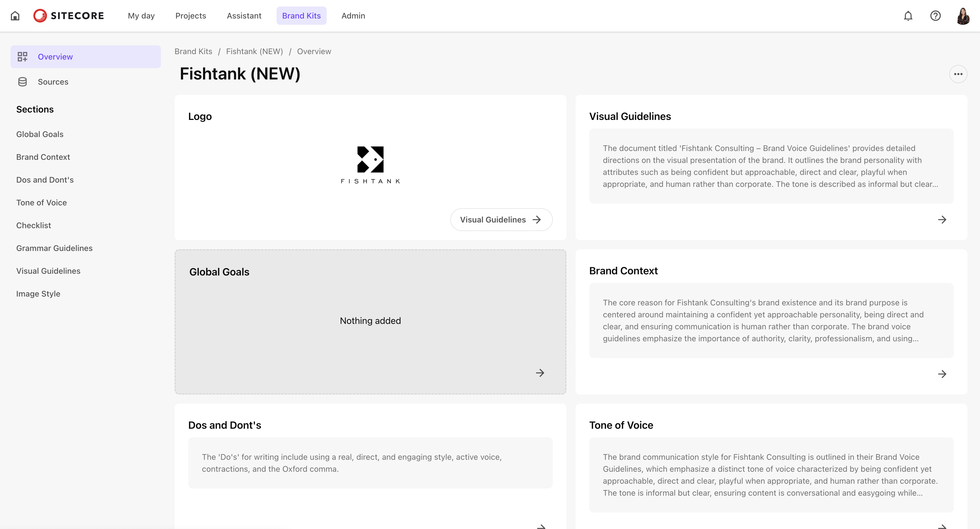Open Checklist section link
The width and height of the screenshot is (980, 529).
point(34,226)
